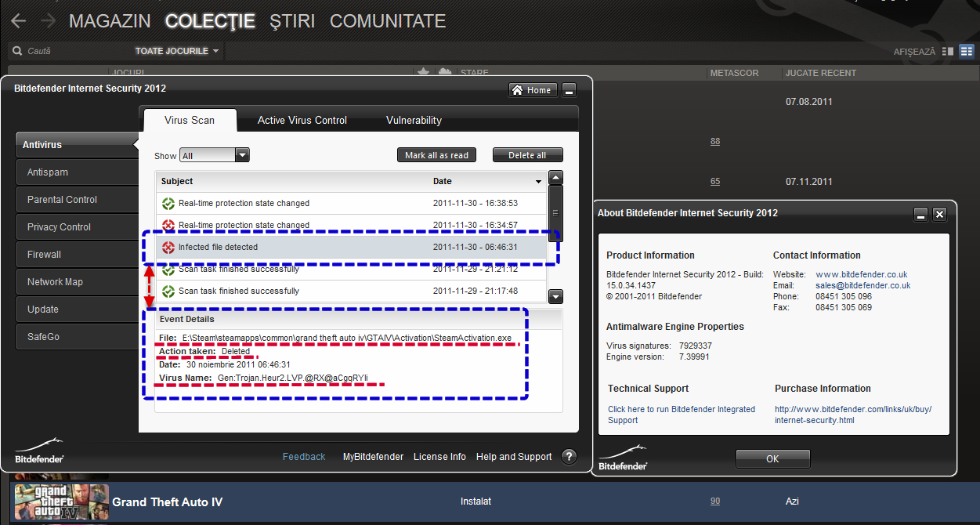Open the COLECŢIE tab in Steam

click(210, 21)
